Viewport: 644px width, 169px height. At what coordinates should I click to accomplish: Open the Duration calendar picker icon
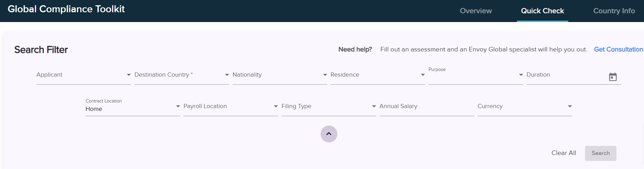(x=613, y=77)
